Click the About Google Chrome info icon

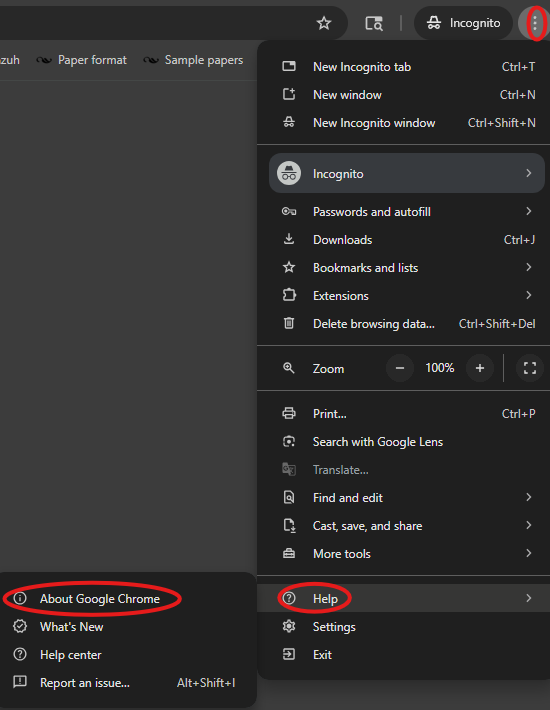tap(20, 598)
